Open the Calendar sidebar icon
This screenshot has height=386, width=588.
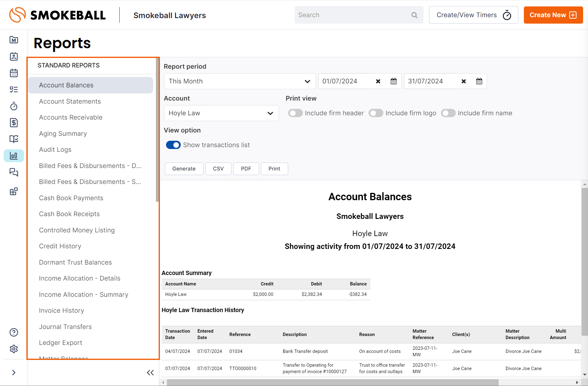click(14, 73)
